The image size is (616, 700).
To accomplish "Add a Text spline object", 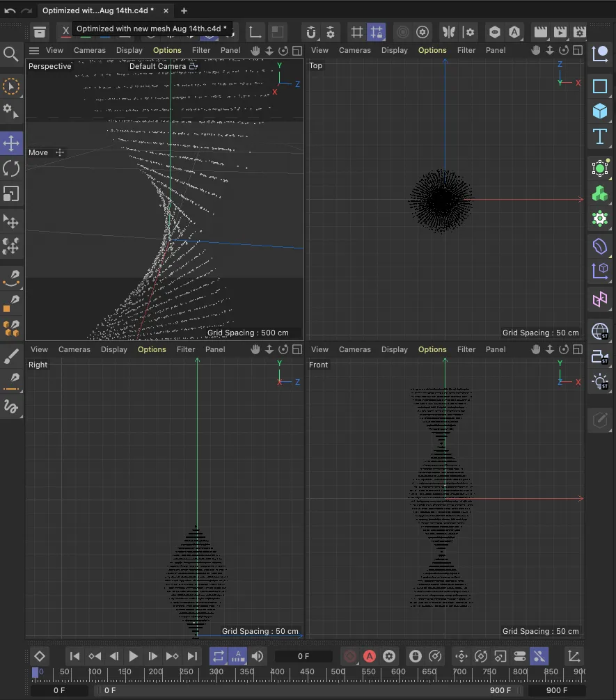I will click(x=599, y=136).
